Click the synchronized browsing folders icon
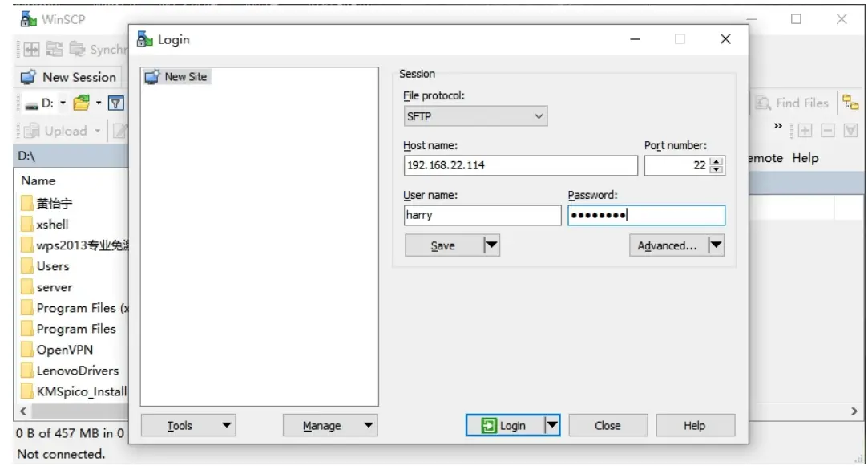This screenshot has width=868, height=466. 852,103
